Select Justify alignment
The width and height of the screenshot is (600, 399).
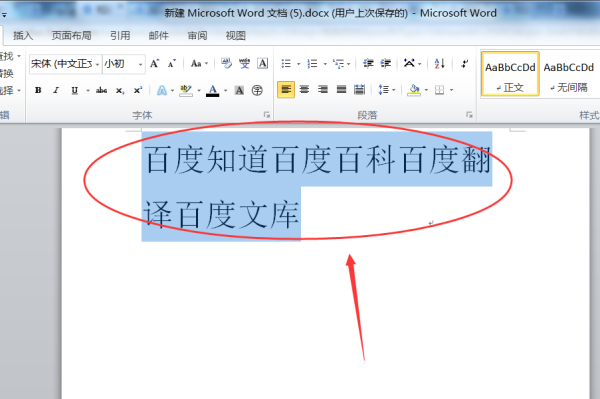[x=341, y=90]
